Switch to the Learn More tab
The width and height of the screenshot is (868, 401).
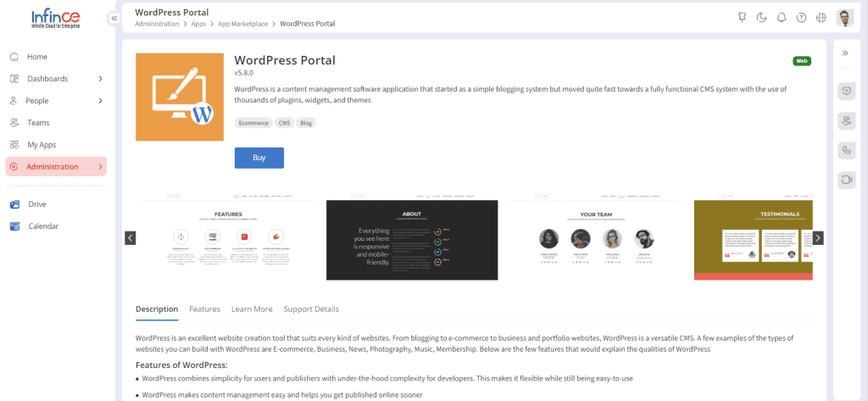pyautogui.click(x=252, y=309)
